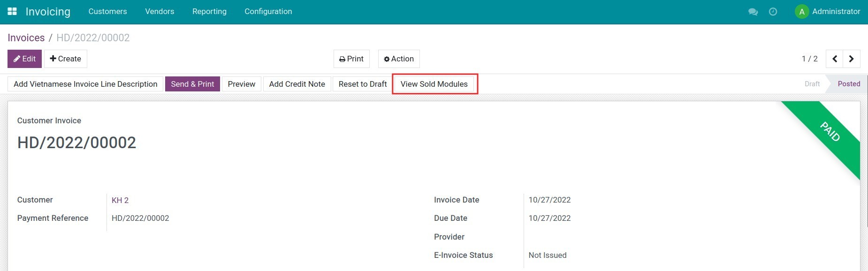
Task: Click E-Invoice Status value Not Issued
Action: point(548,256)
